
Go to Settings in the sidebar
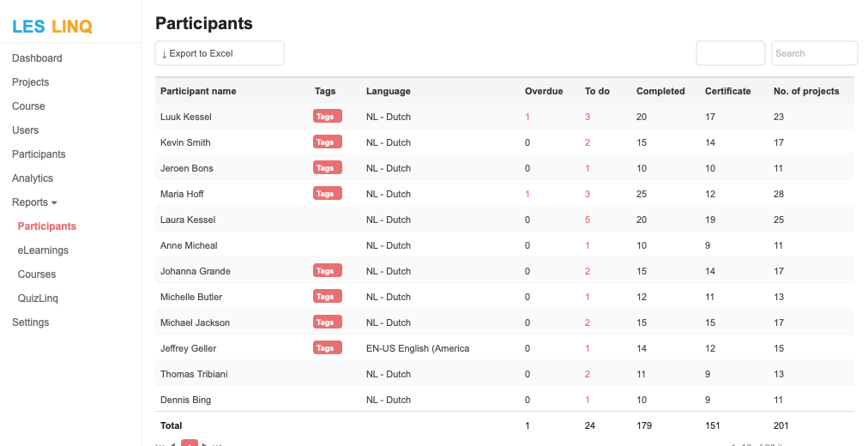[30, 322]
